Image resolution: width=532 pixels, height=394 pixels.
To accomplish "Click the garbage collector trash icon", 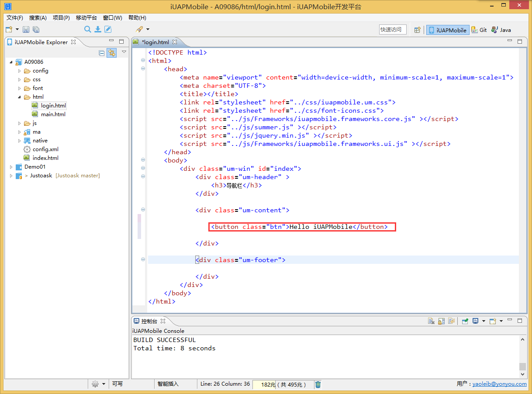I will tap(318, 384).
